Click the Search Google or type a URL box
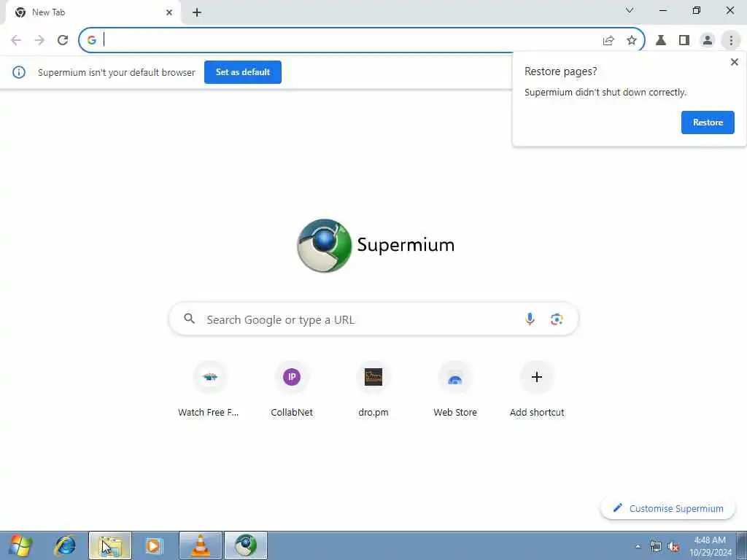The height and width of the screenshot is (560, 747). click(373, 319)
